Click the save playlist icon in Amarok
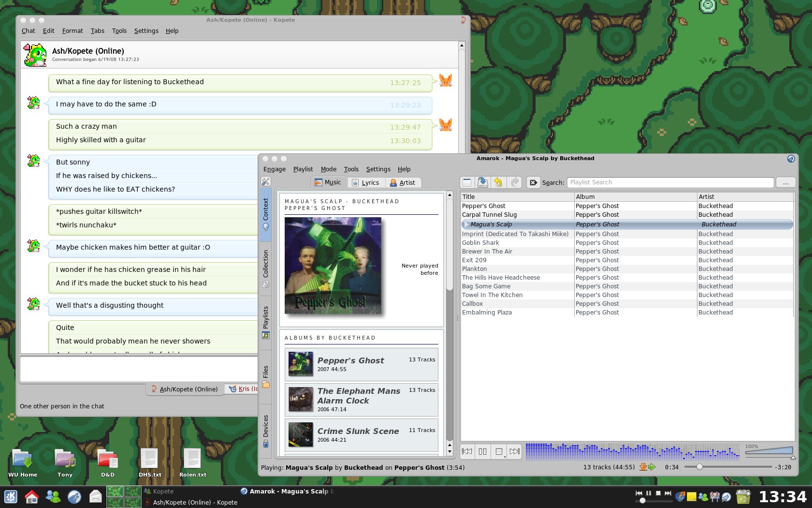Screen dimensions: 812x508 point(482,182)
